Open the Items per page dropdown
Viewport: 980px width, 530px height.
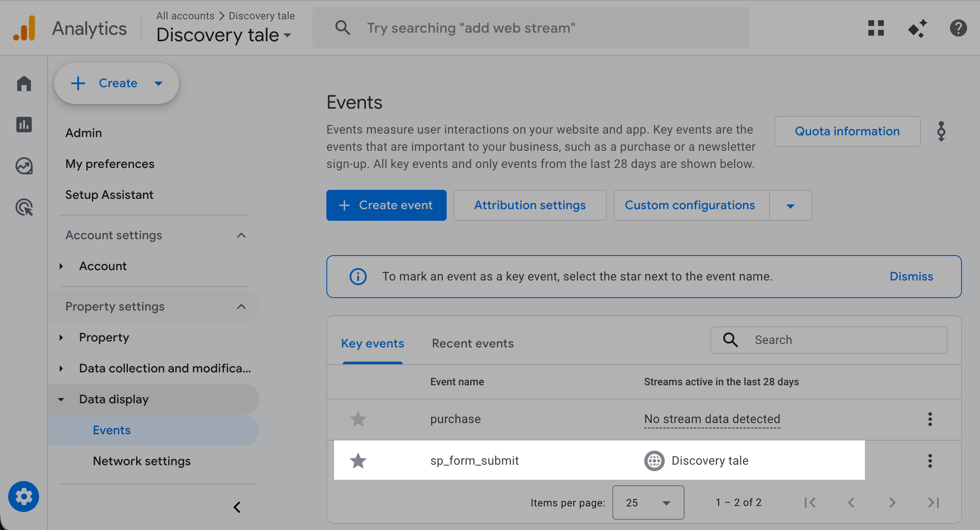point(648,503)
